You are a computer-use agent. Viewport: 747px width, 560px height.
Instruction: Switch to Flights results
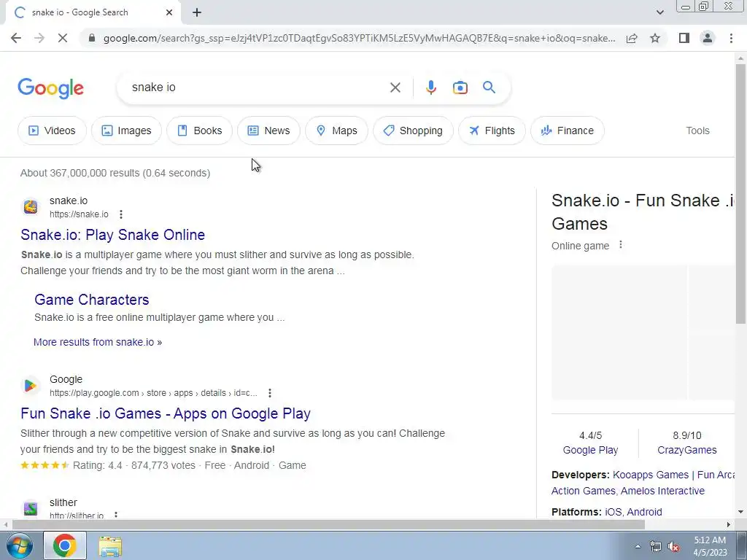492,131
